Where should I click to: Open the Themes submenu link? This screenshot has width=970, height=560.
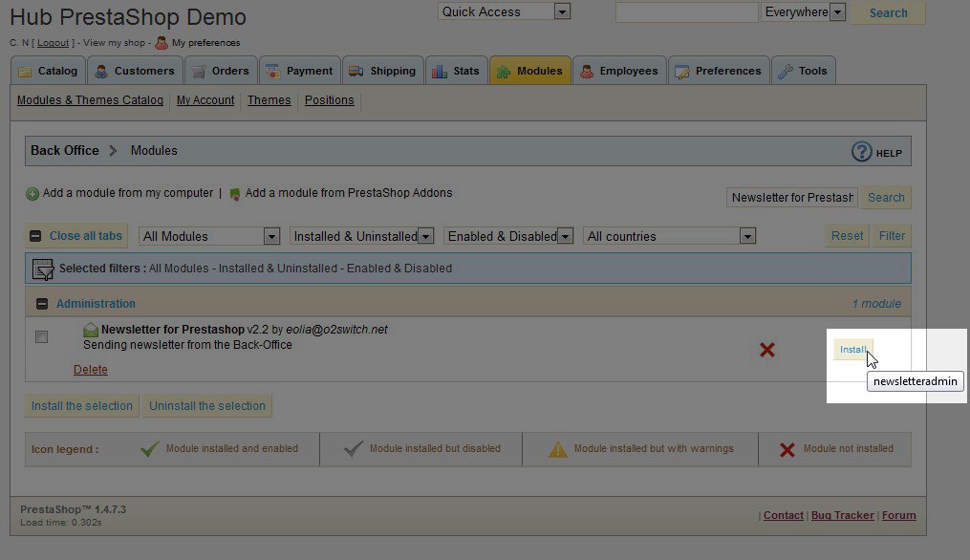tap(269, 100)
